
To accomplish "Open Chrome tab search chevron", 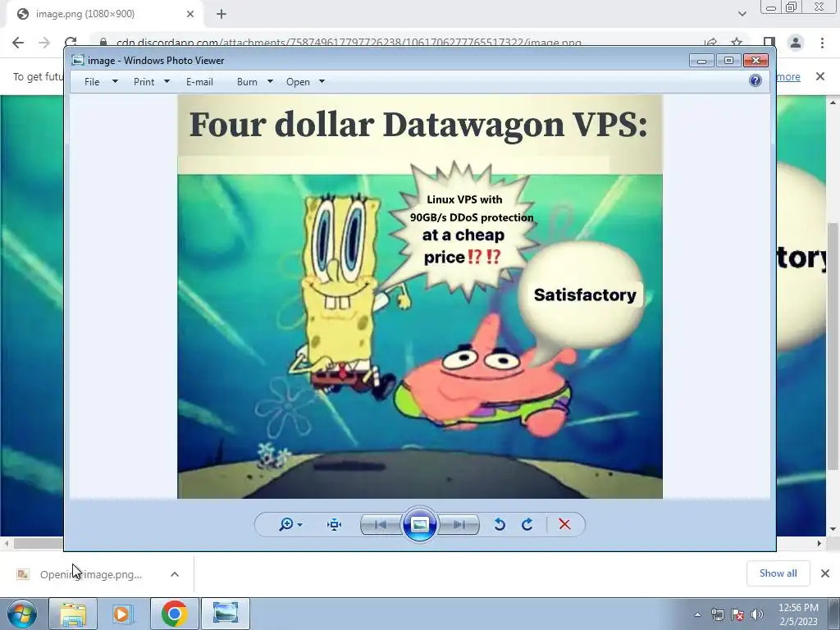I will pos(742,14).
